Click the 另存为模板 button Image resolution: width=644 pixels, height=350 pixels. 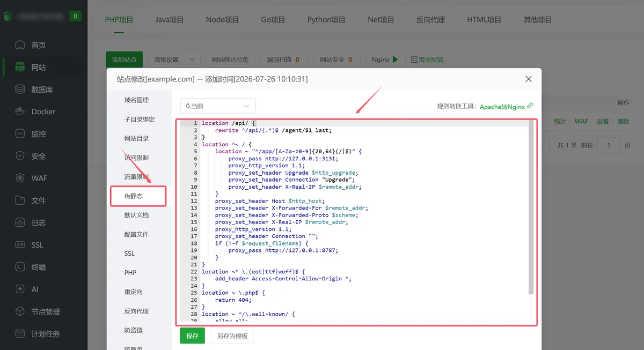[x=232, y=336]
